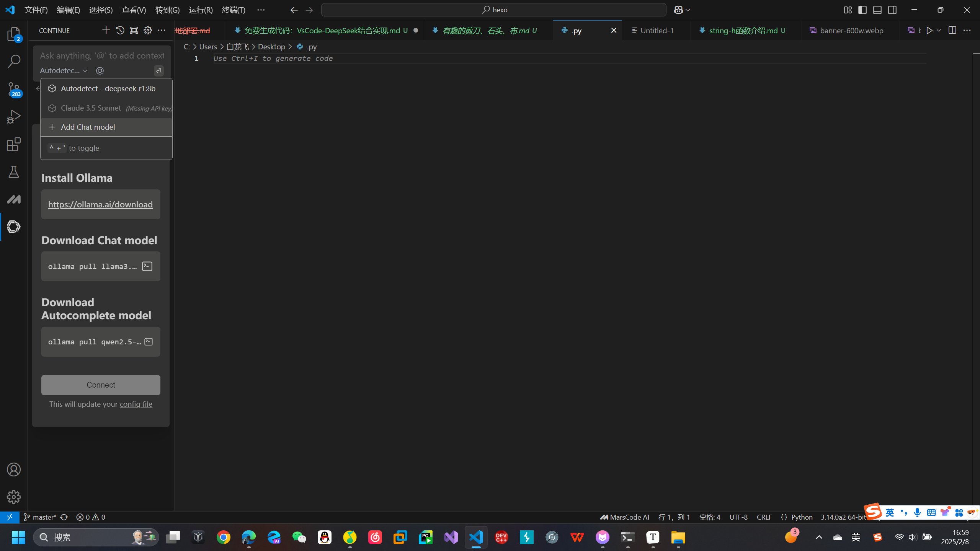Open the ollama.ai/download link
The width and height of the screenshot is (980, 551).
click(x=100, y=204)
